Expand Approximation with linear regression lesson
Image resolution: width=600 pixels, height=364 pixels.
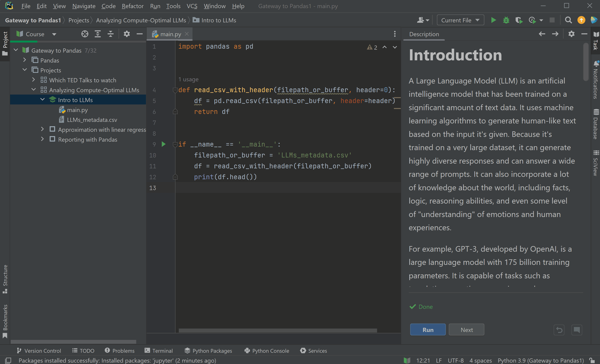point(42,129)
